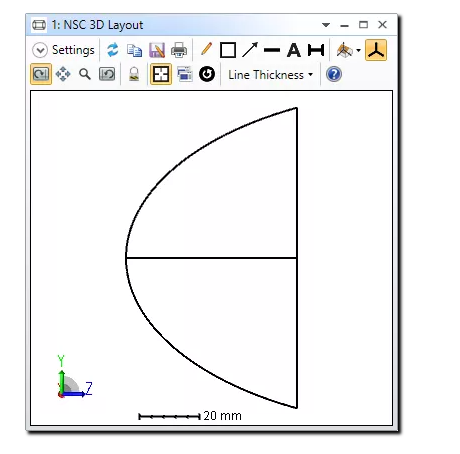Screen dimensions: 460x454
Task: Select the H-shaped measurement tool
Action: point(316,50)
